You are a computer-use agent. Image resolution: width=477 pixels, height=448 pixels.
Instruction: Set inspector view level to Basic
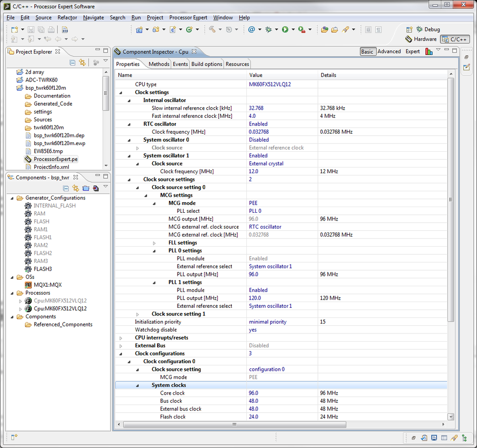[367, 52]
